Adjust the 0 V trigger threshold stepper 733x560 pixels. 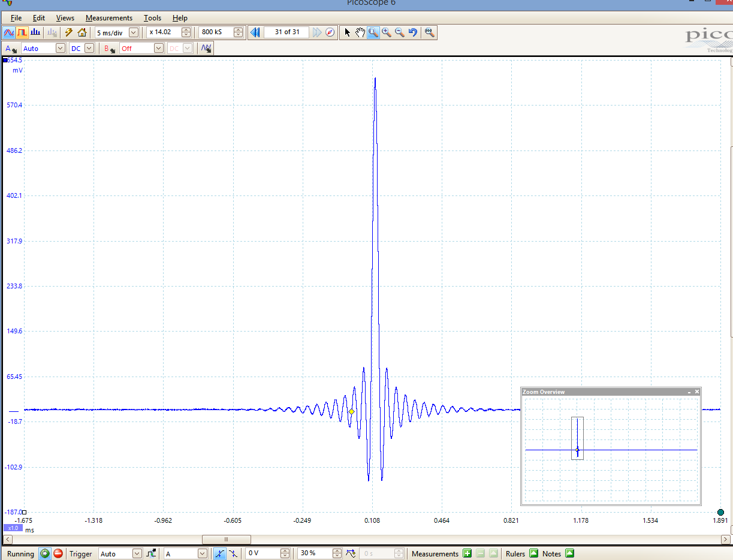285,553
